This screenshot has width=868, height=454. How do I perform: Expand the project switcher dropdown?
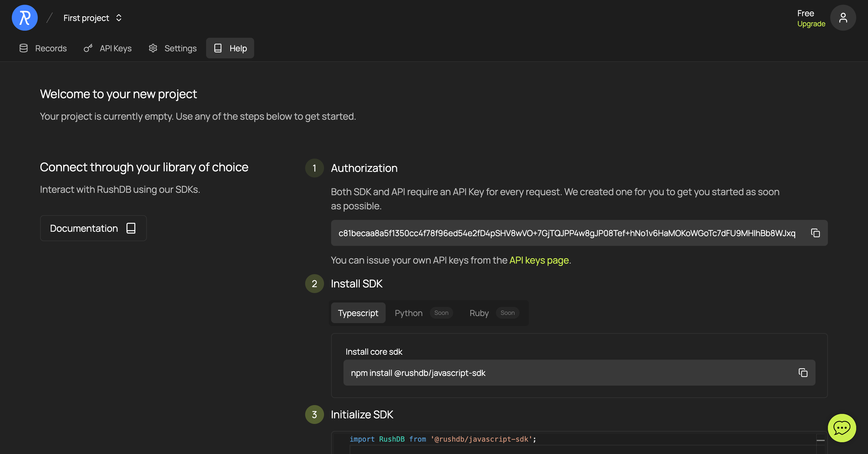pos(118,17)
